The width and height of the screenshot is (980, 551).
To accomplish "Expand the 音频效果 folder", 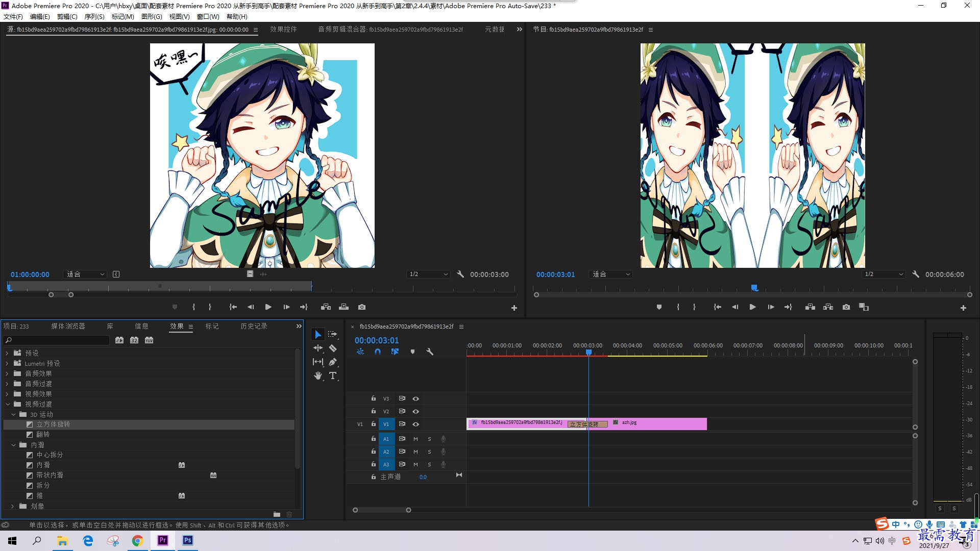I will pyautogui.click(x=7, y=373).
